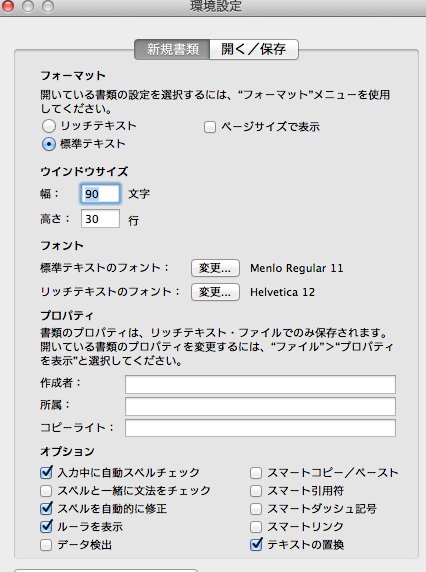Uncheck the テキストの置換 checkbox

(256, 545)
